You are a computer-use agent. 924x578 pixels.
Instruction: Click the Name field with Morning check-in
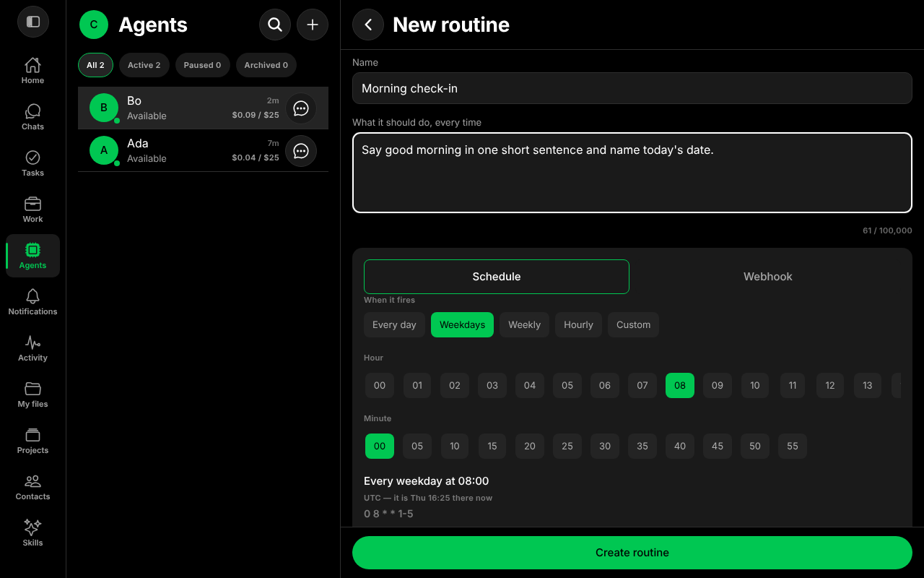[632, 88]
